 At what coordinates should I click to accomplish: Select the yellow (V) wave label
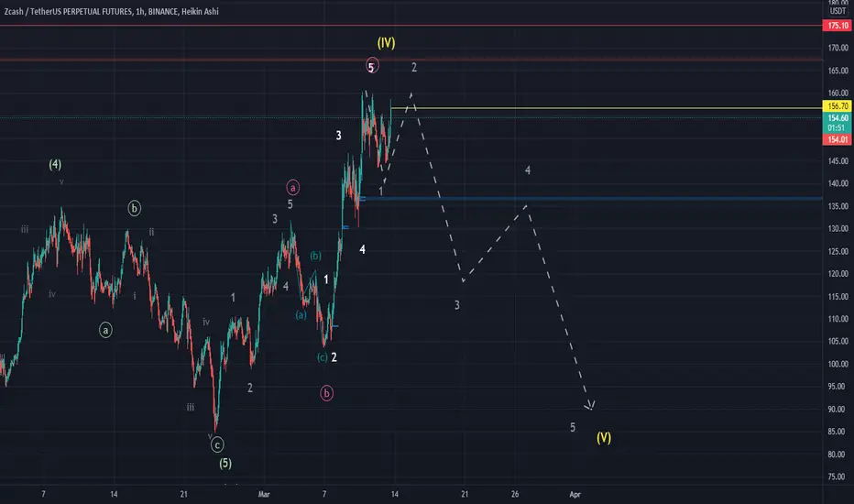click(x=604, y=437)
